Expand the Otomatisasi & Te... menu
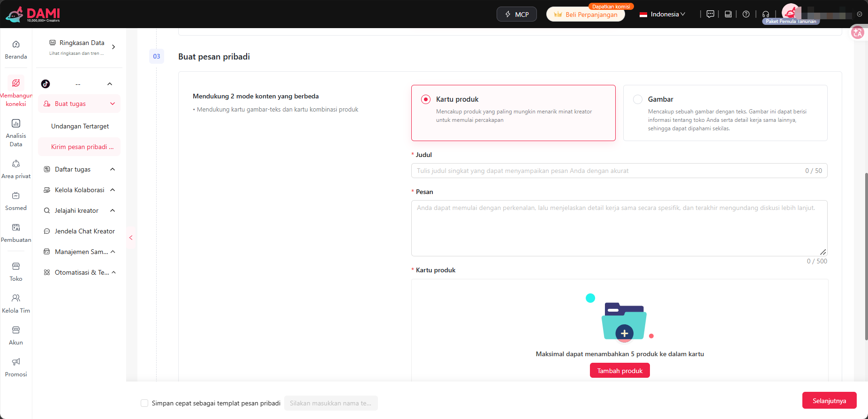 [x=113, y=272]
